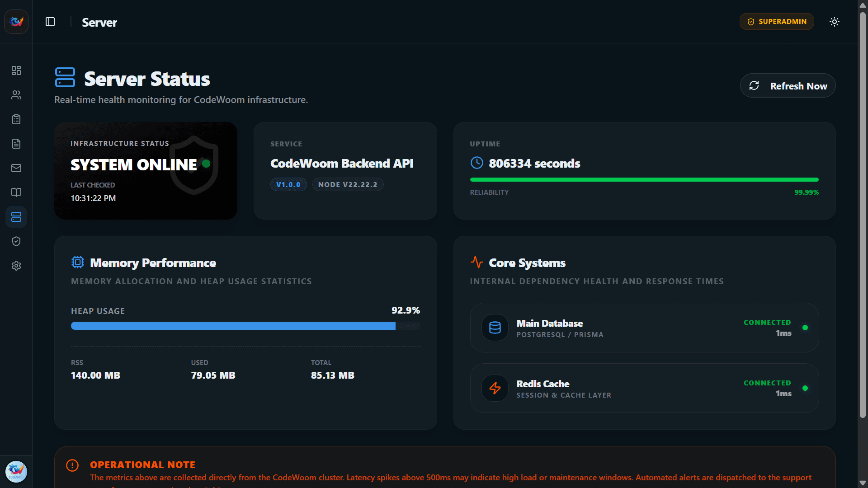The height and width of the screenshot is (488, 868).
Task: Open the users icon in sidebar
Action: (x=16, y=95)
